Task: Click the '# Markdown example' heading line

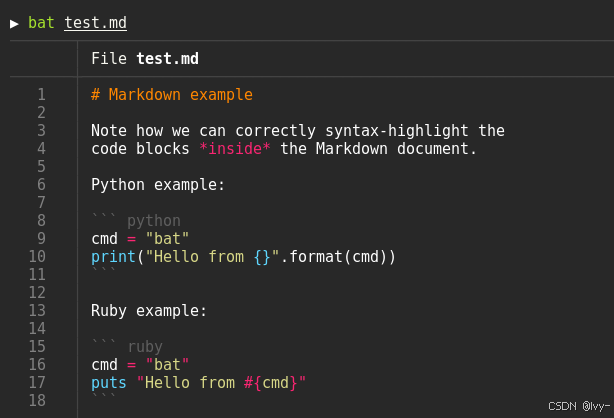Action: 172,95
